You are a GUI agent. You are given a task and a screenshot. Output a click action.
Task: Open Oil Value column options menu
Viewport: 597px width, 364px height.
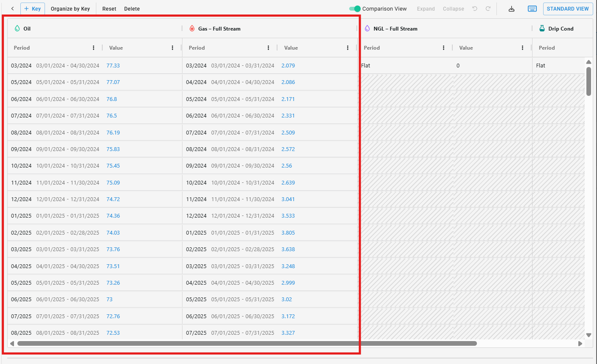click(172, 48)
